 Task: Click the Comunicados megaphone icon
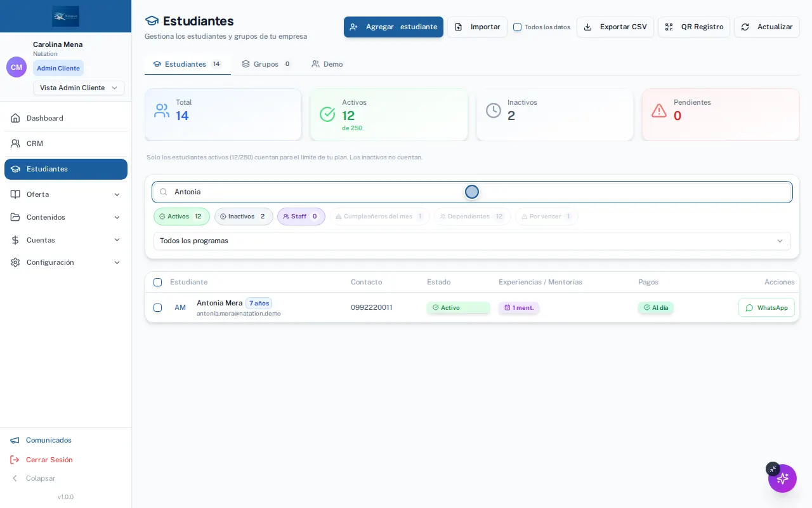(x=15, y=440)
